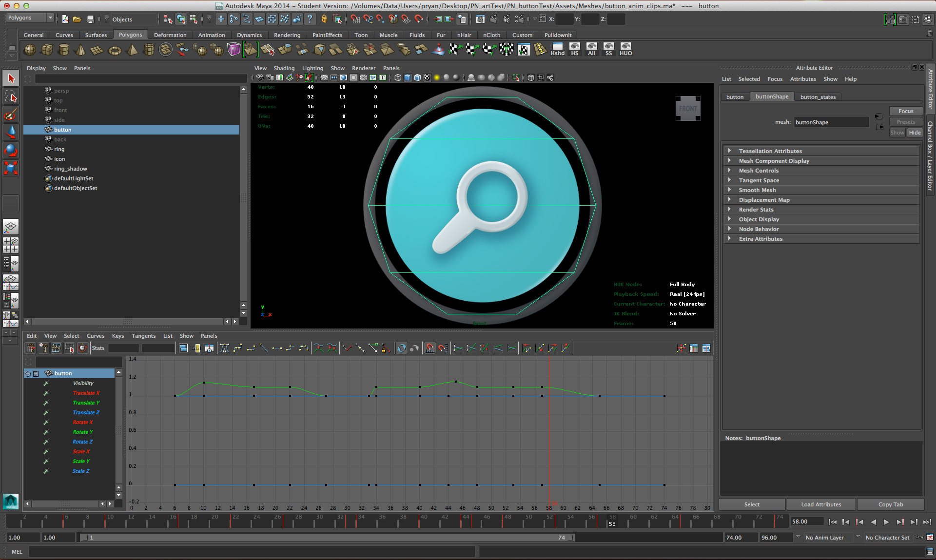This screenshot has height=560, width=936.
Task: Open the Tangents menu in Graph Editor
Action: [x=143, y=336]
